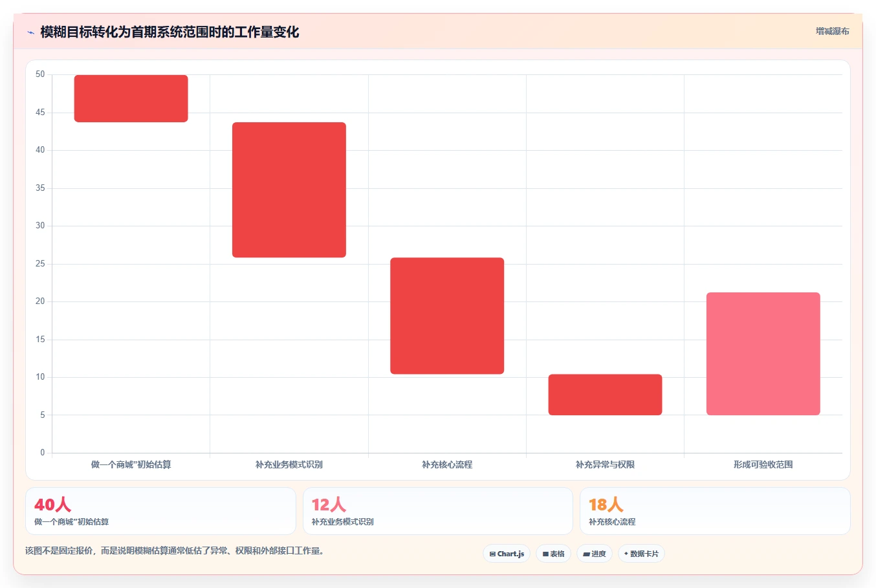
Task: Click the bar for 补充业务模式识别
Action: (x=289, y=190)
